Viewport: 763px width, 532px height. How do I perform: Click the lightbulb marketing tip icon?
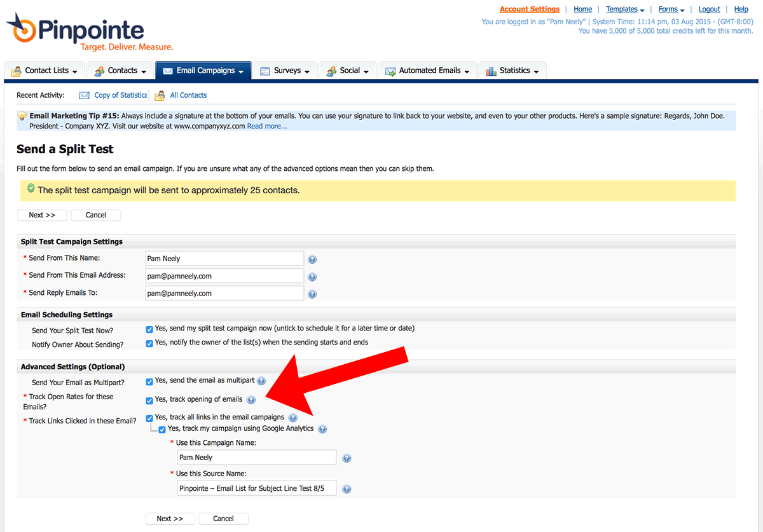(x=22, y=116)
